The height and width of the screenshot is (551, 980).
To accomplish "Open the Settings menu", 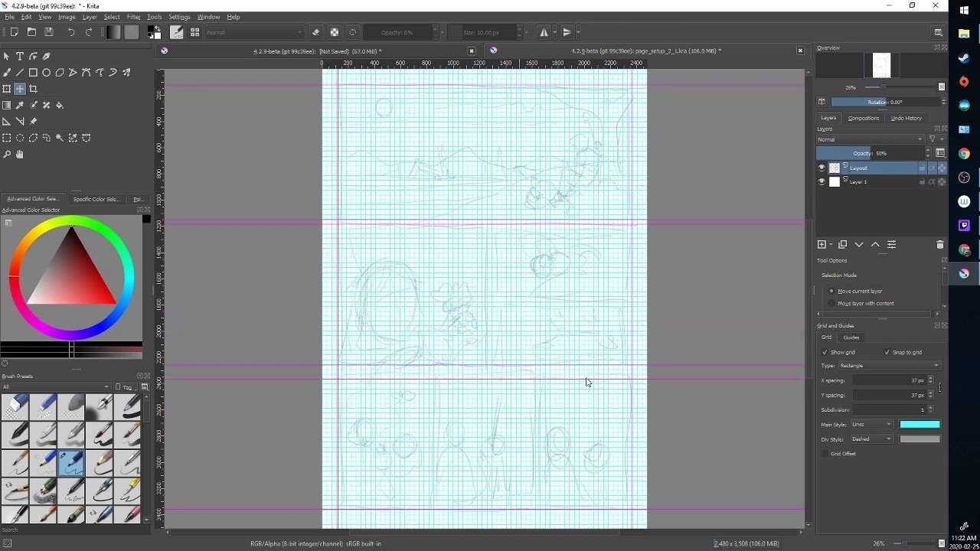I will (179, 17).
